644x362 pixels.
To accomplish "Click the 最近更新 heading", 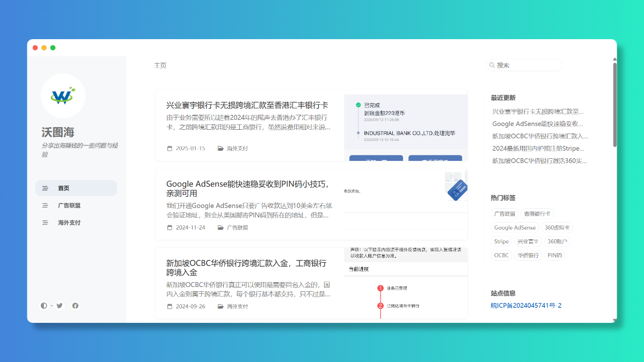I will [503, 98].
